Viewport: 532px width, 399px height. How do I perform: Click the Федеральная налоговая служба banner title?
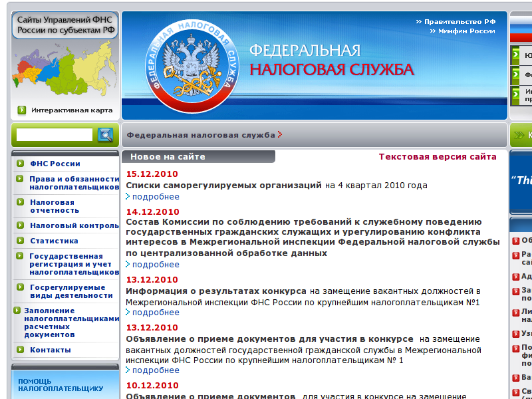[x=332, y=60]
